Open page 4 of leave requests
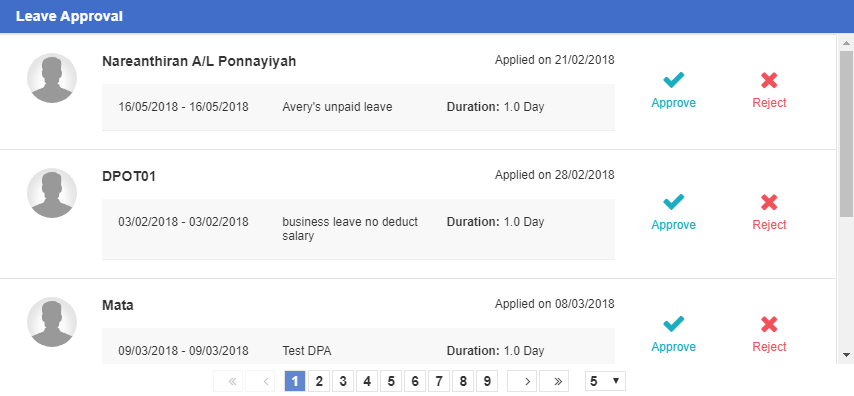 (x=367, y=381)
